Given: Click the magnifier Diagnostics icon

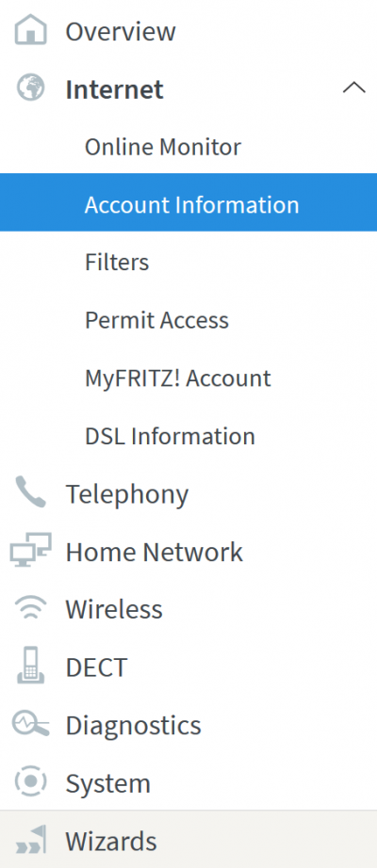Looking at the screenshot, I should (30, 724).
